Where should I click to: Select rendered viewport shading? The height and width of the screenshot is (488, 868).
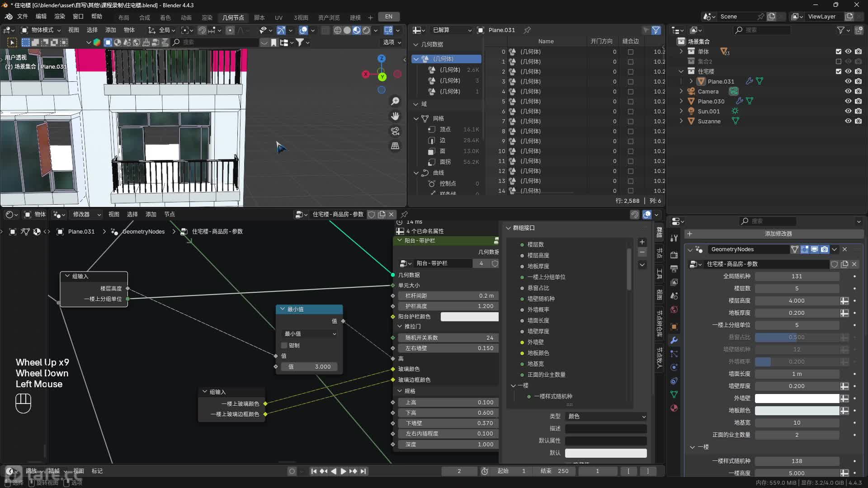coord(366,30)
